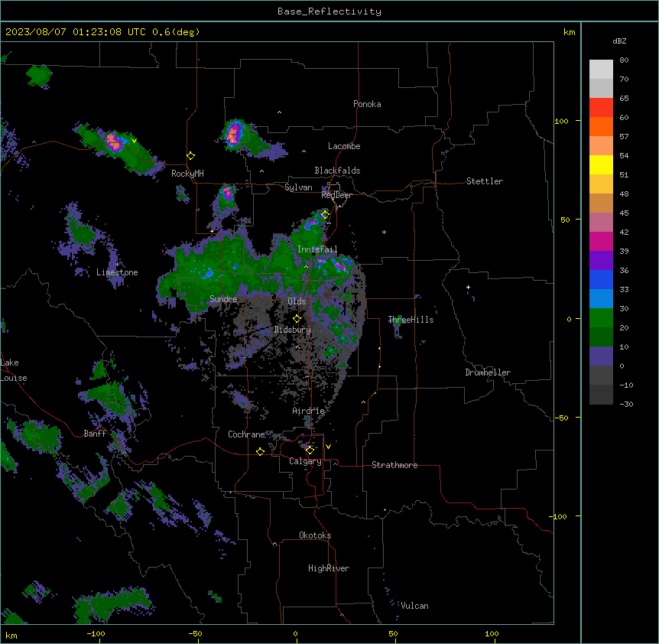Click the km unit label at bottom left
The width and height of the screenshot is (659, 644).
point(11,635)
